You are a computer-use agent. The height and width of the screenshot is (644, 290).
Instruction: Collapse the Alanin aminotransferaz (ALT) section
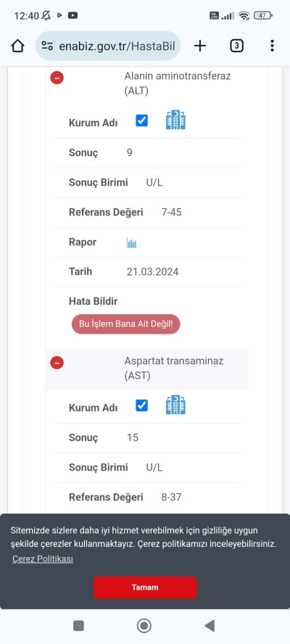click(x=57, y=78)
